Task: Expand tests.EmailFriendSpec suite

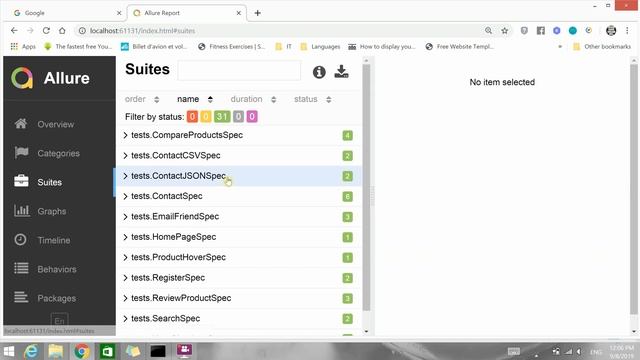Action: pyautogui.click(x=239, y=217)
